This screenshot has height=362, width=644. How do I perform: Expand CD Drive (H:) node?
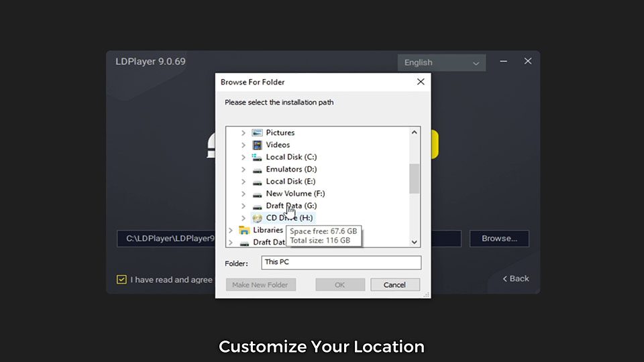[x=243, y=218]
